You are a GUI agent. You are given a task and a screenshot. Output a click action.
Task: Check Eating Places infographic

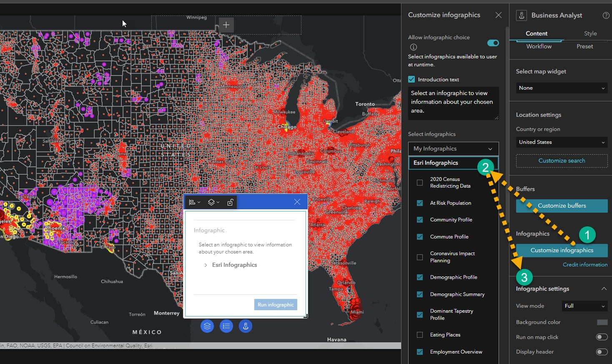point(420,335)
